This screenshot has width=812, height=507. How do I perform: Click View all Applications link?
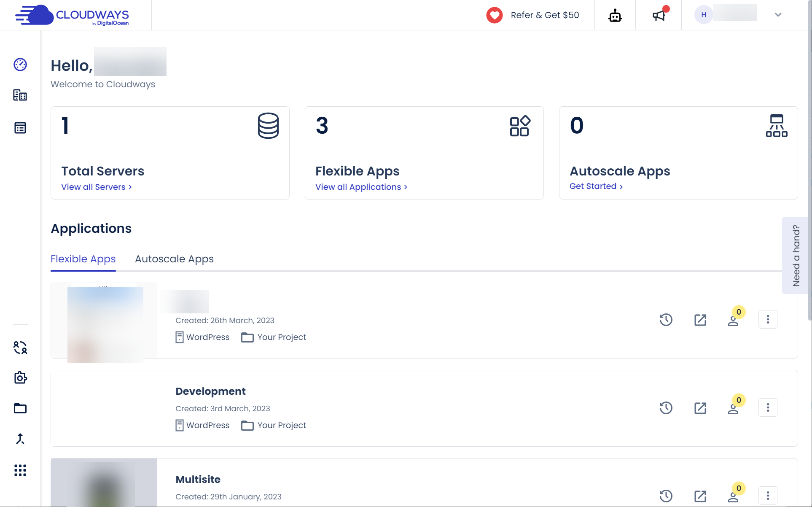pos(361,186)
